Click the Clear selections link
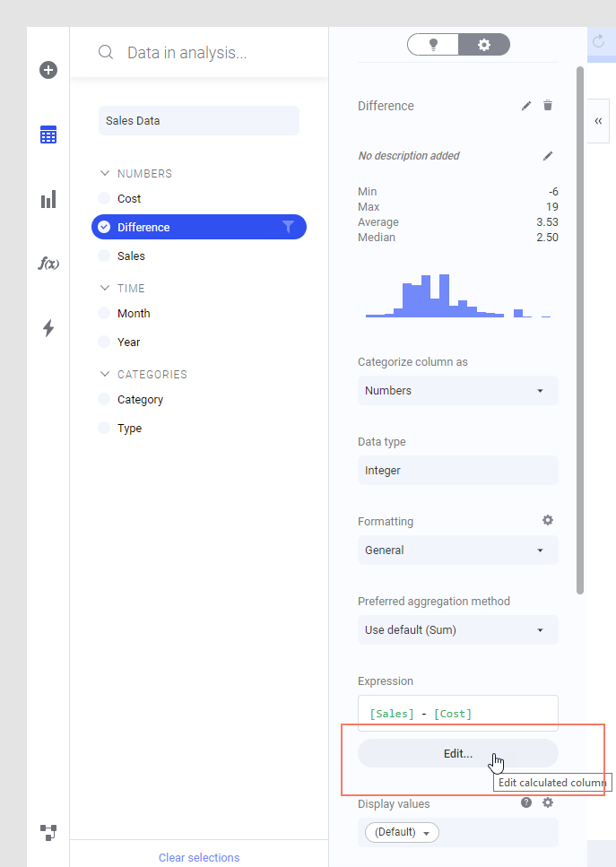This screenshot has width=616, height=867. [x=199, y=858]
